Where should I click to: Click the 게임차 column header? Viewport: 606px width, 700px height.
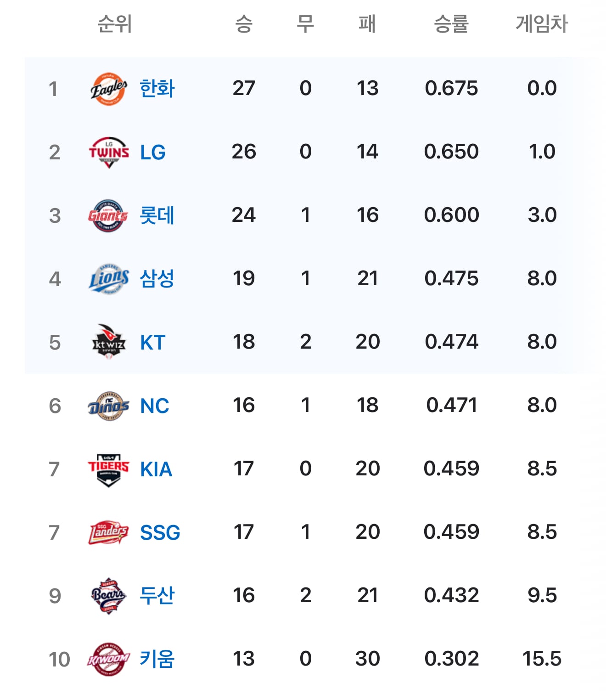click(542, 23)
